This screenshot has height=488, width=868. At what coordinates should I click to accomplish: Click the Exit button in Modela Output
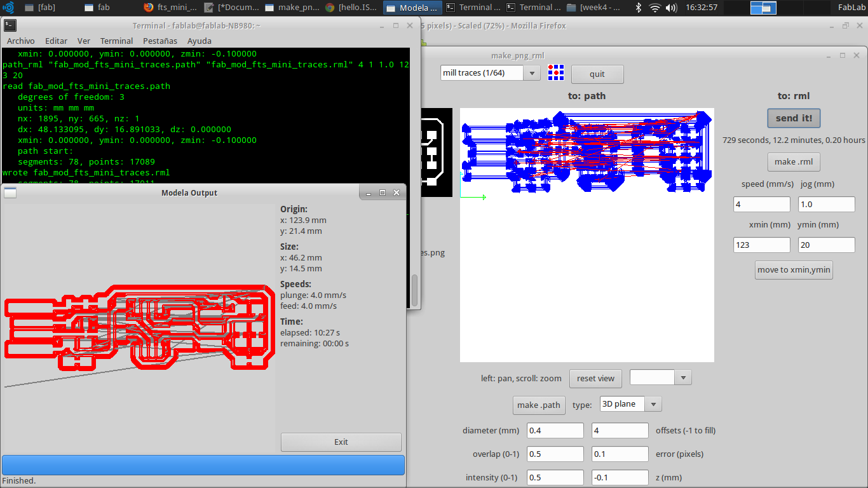(341, 442)
